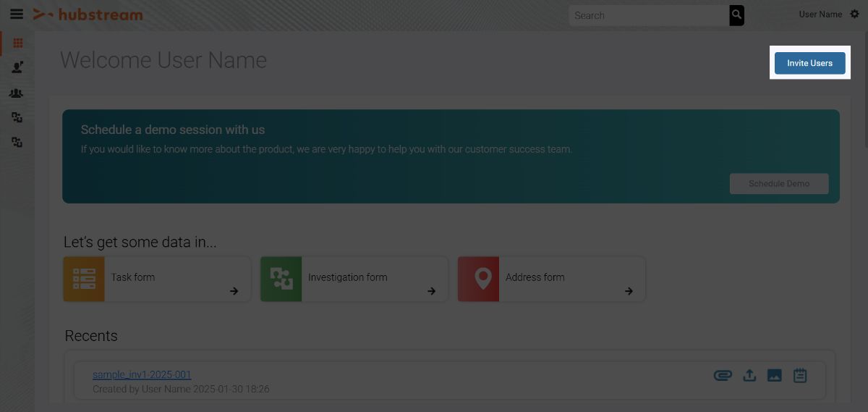Click the arrow on the Task form card
The height and width of the screenshot is (412, 868).
tap(234, 291)
